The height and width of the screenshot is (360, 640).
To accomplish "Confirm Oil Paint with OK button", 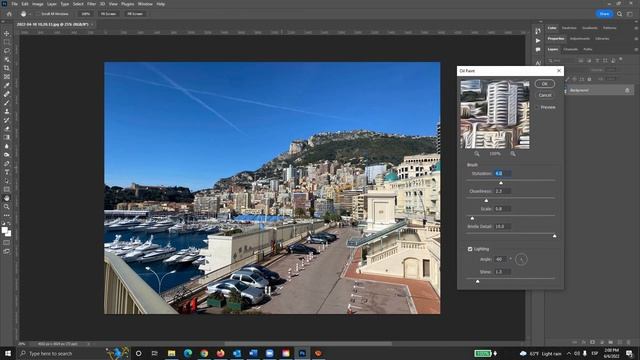I will point(545,84).
